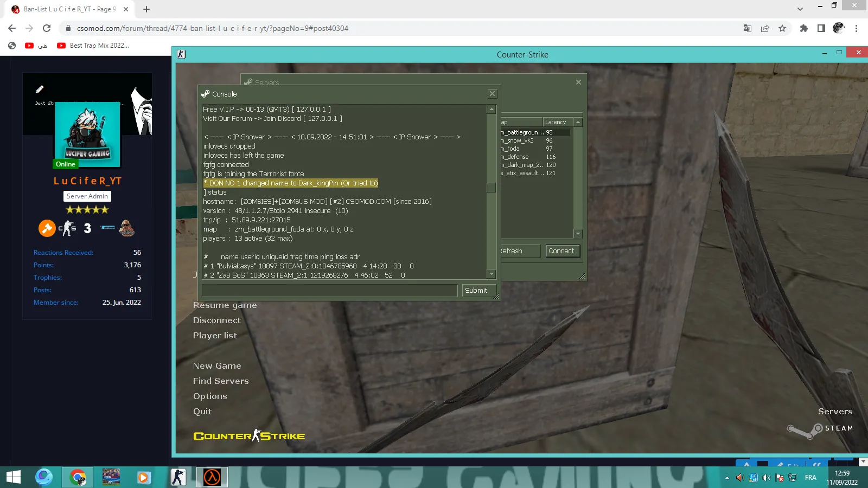
Task: Go forward using the browser forward arrow
Action: tap(29, 28)
